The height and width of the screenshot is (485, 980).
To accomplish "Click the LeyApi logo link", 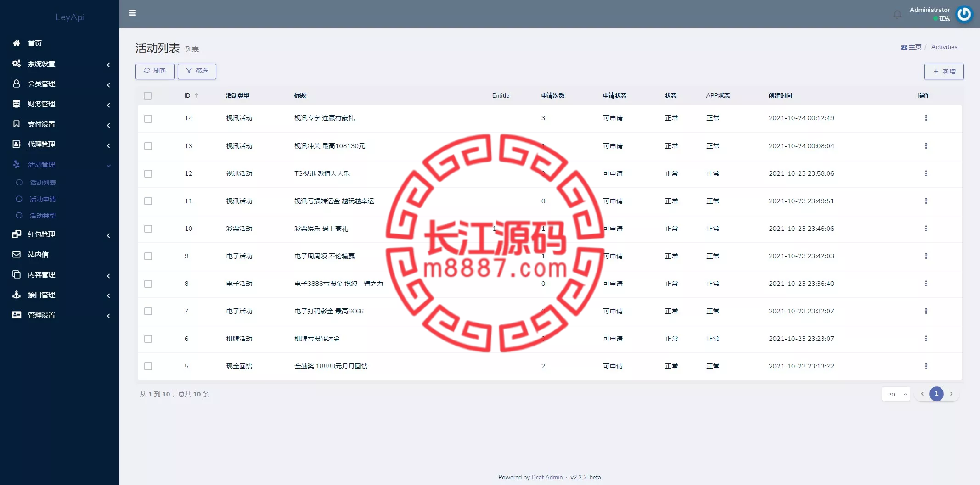I will pyautogui.click(x=70, y=17).
